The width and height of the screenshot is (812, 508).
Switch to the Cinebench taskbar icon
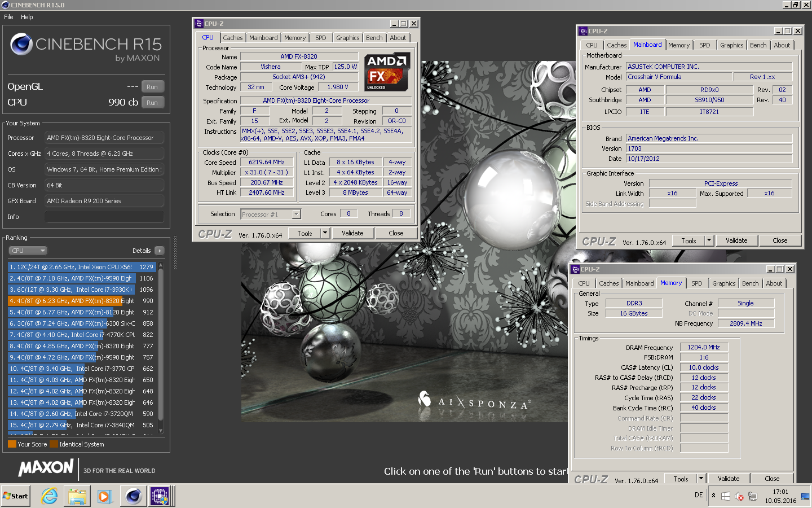(133, 496)
